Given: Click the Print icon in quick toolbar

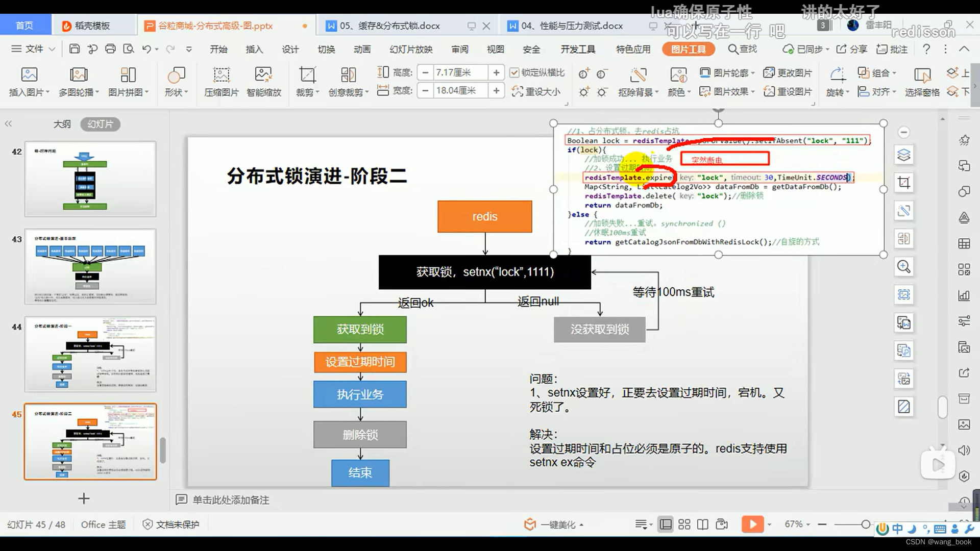Looking at the screenshot, I should coord(110,49).
